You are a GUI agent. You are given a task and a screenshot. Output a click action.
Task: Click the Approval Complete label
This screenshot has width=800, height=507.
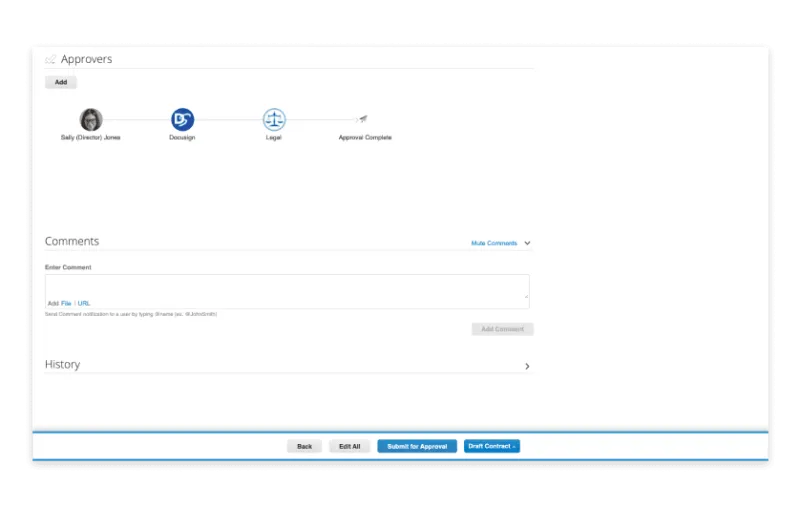(x=365, y=138)
